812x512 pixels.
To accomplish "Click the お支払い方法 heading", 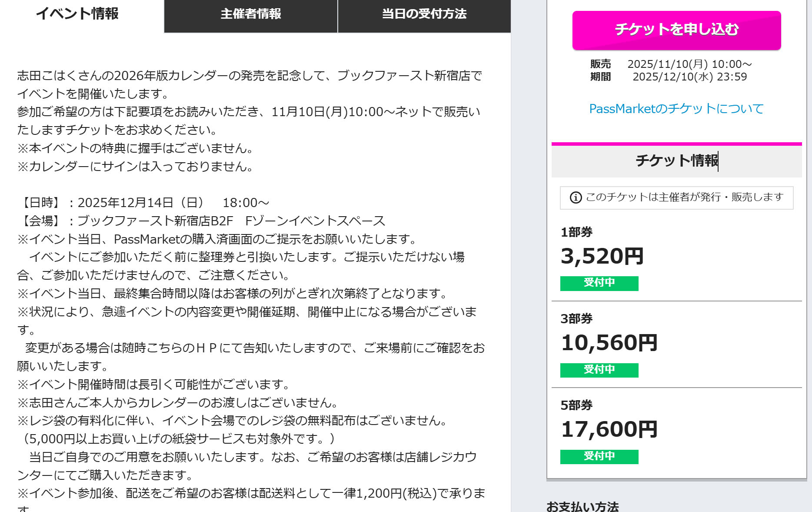I will pyautogui.click(x=582, y=506).
